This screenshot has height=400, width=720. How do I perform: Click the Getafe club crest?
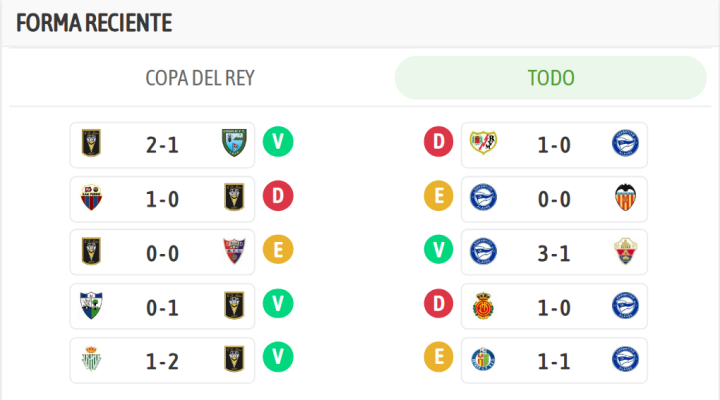(483, 359)
